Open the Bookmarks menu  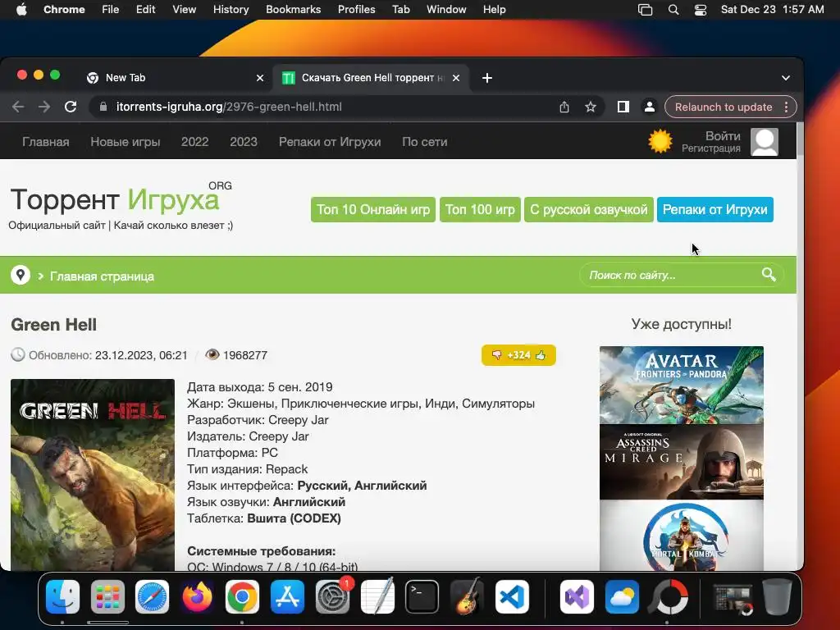point(293,10)
